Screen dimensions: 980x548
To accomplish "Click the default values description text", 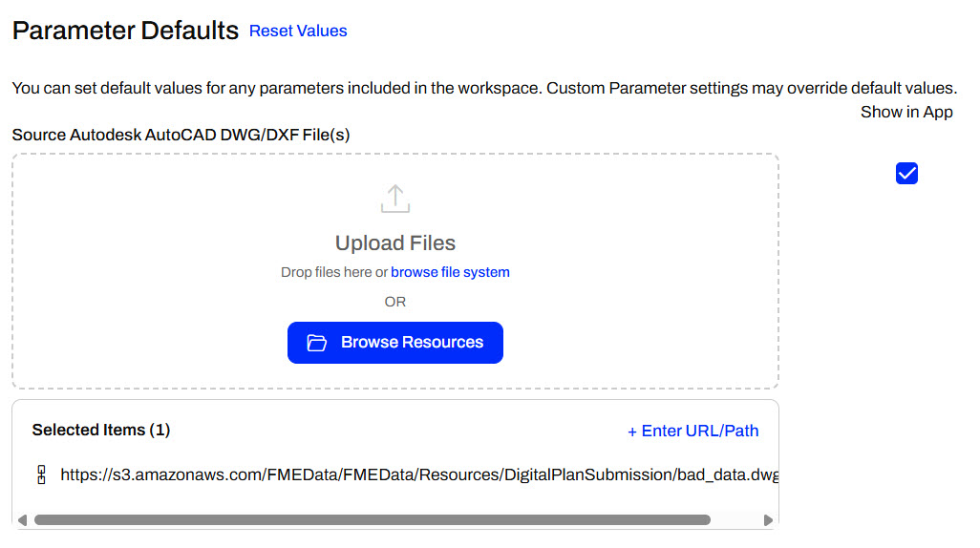I will (483, 88).
